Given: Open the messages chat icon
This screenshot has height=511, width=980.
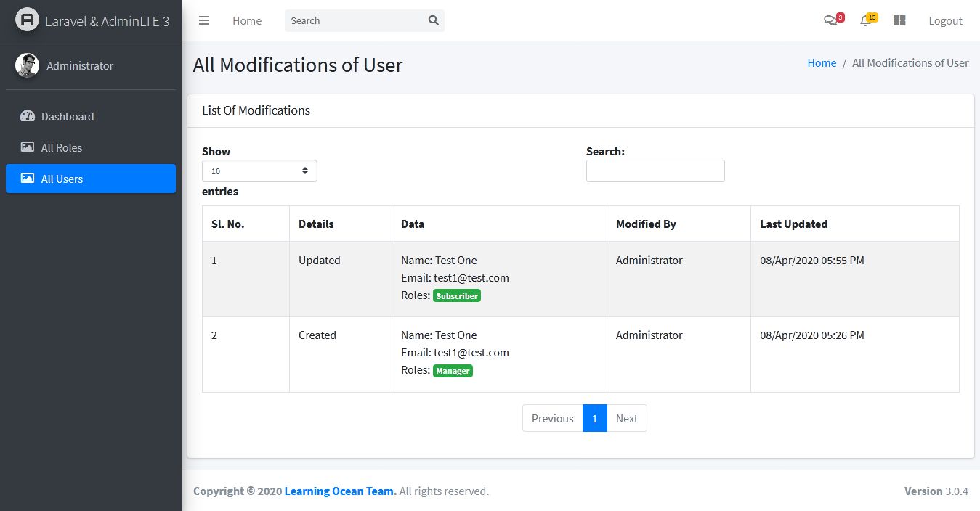Looking at the screenshot, I should click(x=830, y=21).
